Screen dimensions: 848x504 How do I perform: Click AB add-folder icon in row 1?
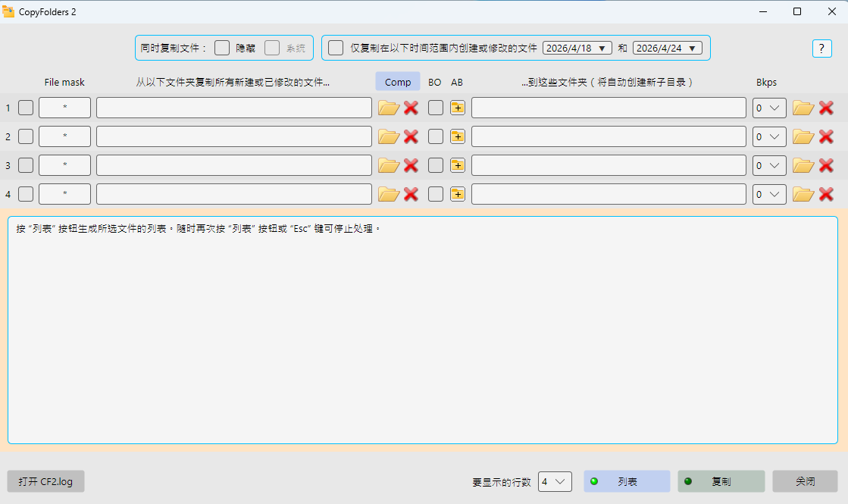(x=458, y=108)
